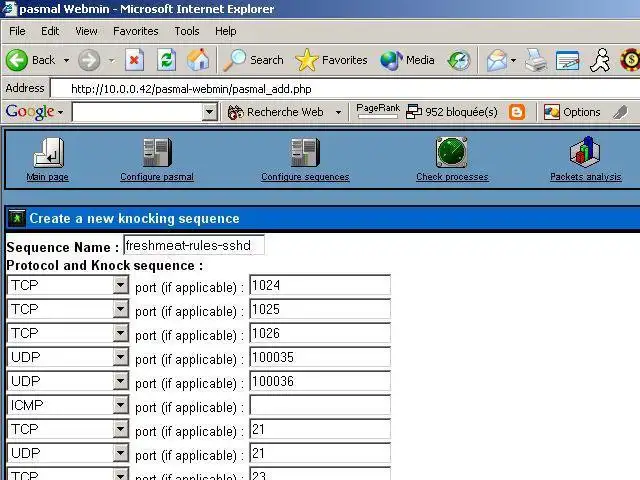Follow the Check processes link
The height and width of the screenshot is (480, 640).
click(x=452, y=177)
